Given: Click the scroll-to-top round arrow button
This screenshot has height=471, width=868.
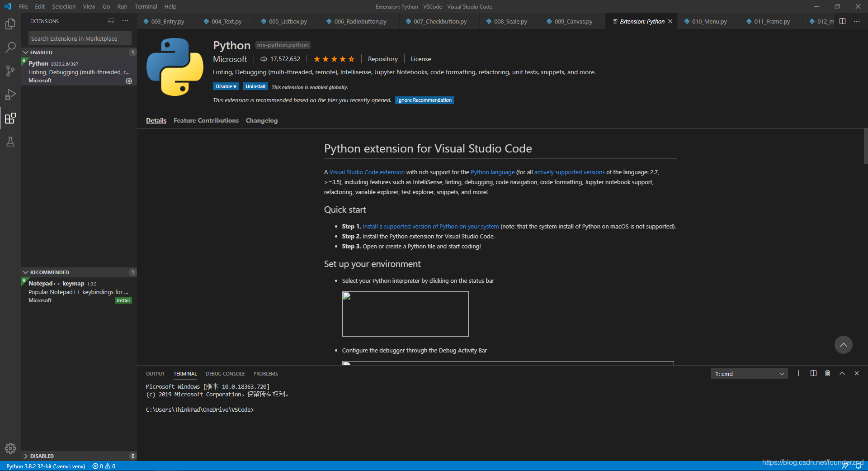Looking at the screenshot, I should pos(844,345).
